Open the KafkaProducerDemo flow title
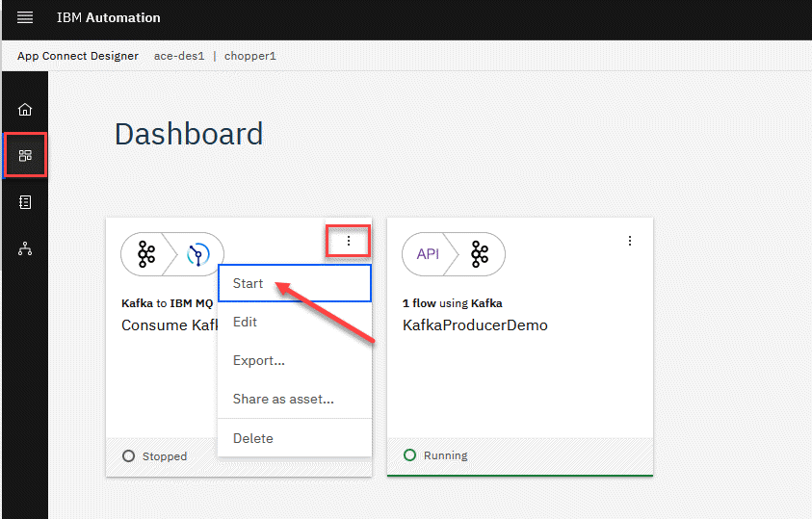The width and height of the screenshot is (812, 519). tap(475, 325)
